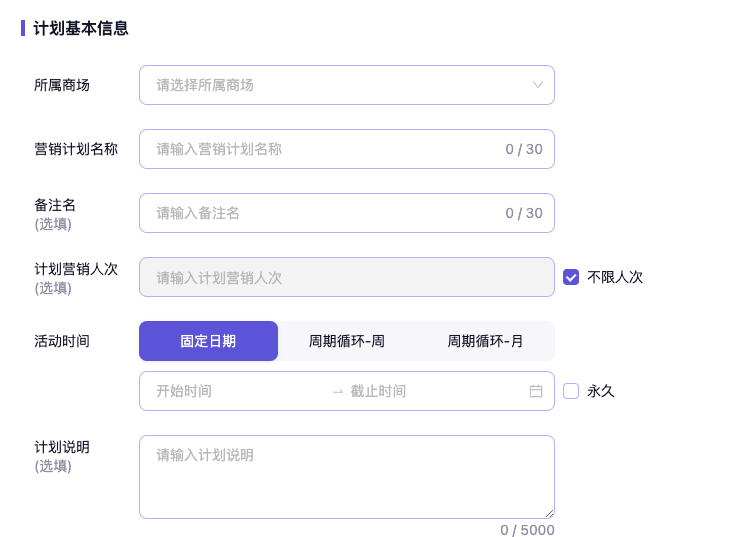The height and width of the screenshot is (537, 733).
Task: Switch to the 周期循环-周 tab
Action: click(x=347, y=341)
